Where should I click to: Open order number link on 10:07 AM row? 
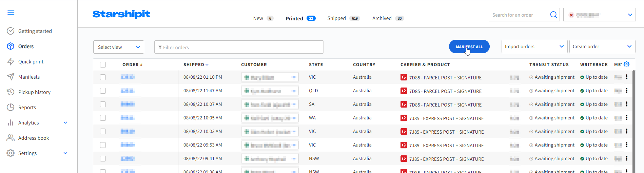128,104
